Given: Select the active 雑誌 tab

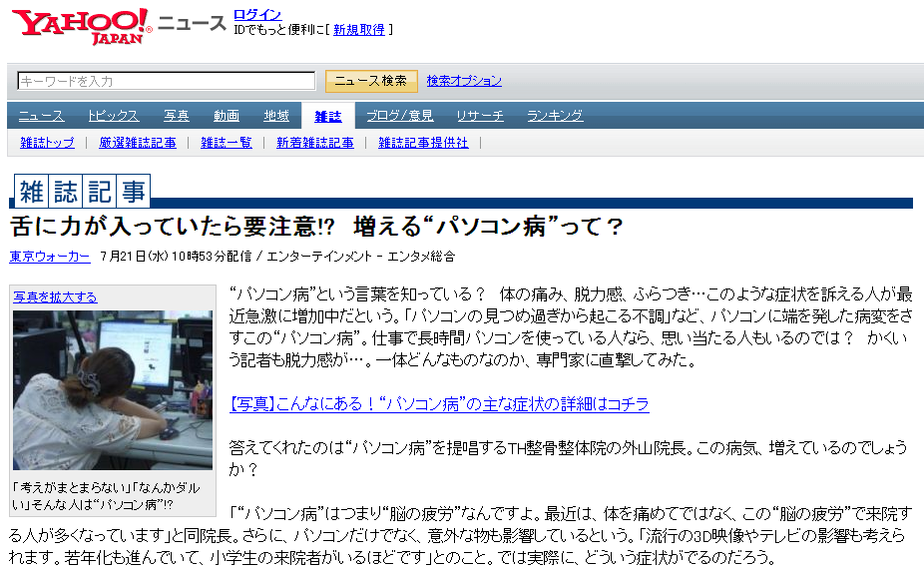Looking at the screenshot, I should [328, 116].
